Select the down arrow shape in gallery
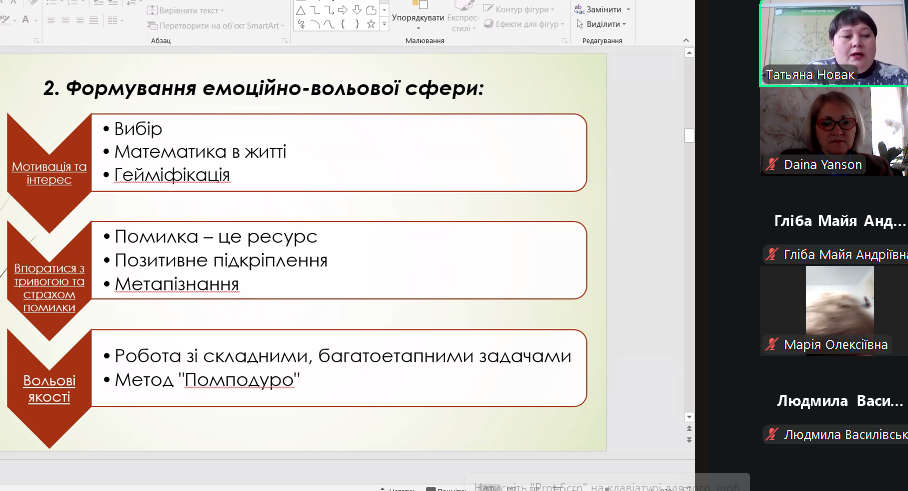This screenshot has width=908, height=491. tap(357, 10)
